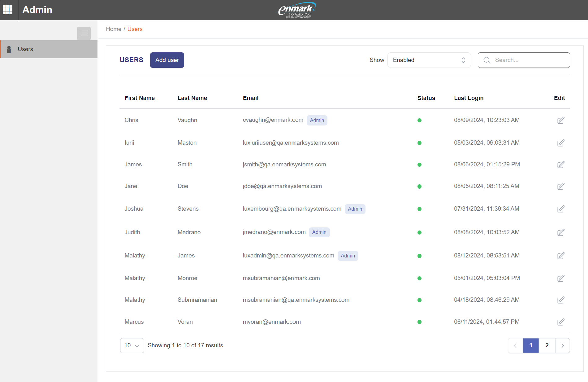Image resolution: width=588 pixels, height=382 pixels.
Task: Open Home from the breadcrumb
Action: 114,29
